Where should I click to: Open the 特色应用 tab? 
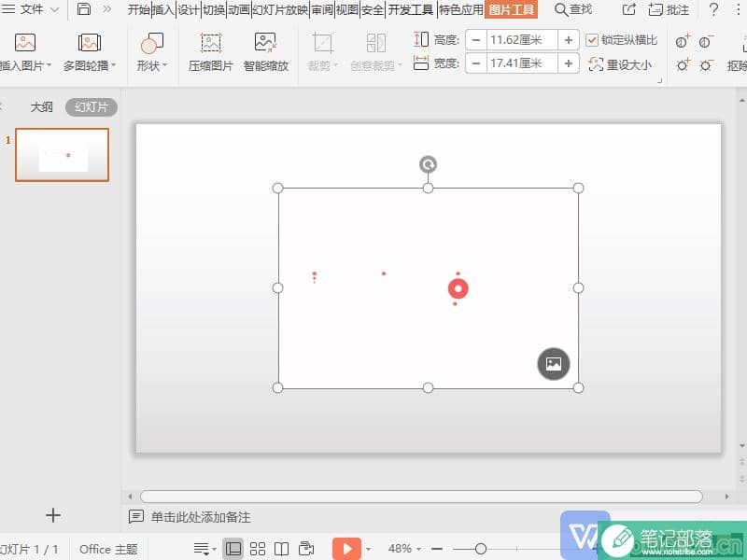(460, 9)
